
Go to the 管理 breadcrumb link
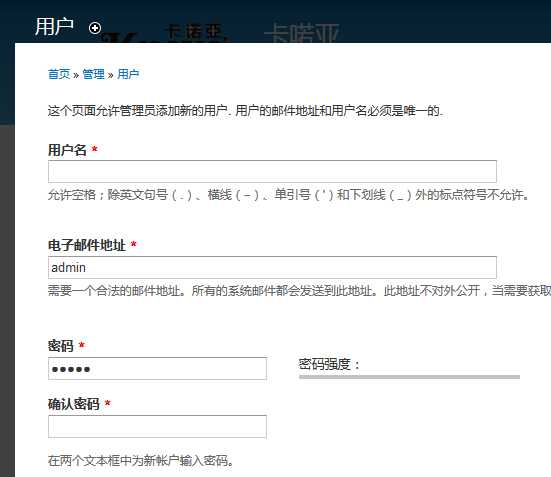(x=93, y=74)
